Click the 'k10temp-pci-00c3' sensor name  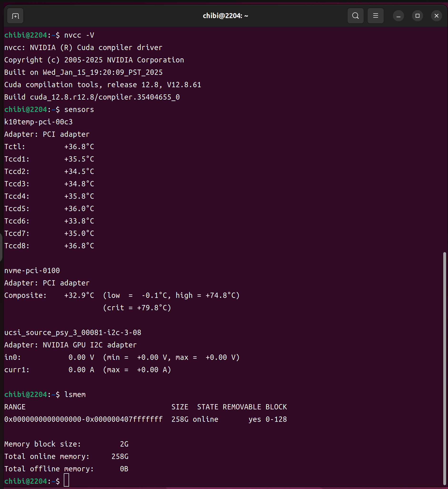tap(39, 122)
